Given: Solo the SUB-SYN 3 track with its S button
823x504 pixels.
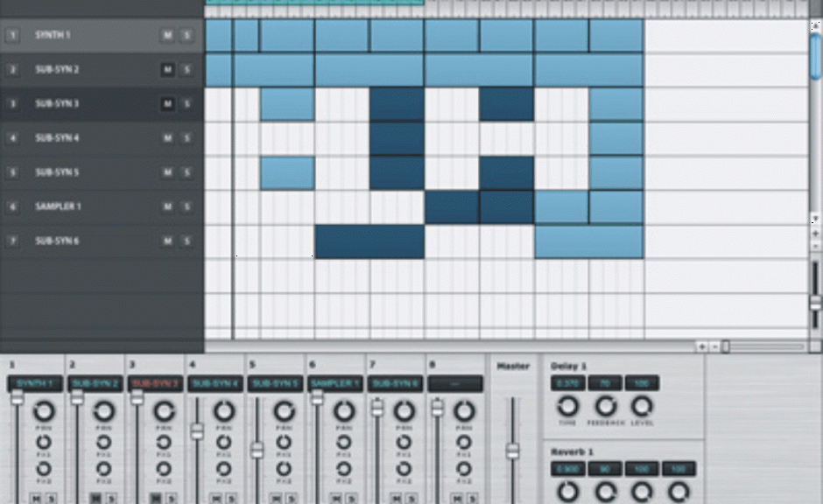Looking at the screenshot, I should click(186, 103).
